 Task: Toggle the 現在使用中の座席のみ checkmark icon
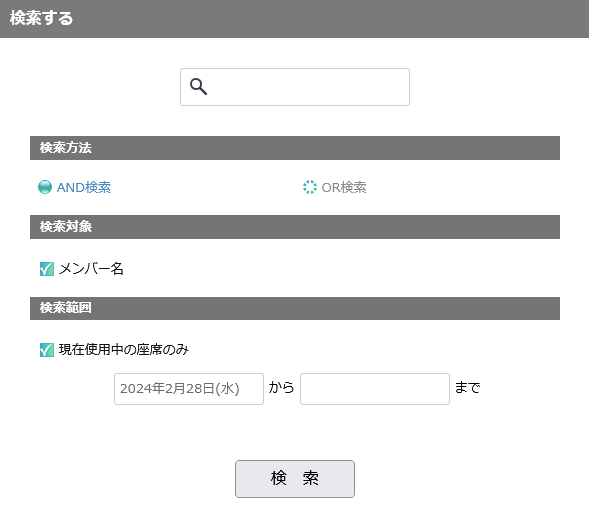47,350
